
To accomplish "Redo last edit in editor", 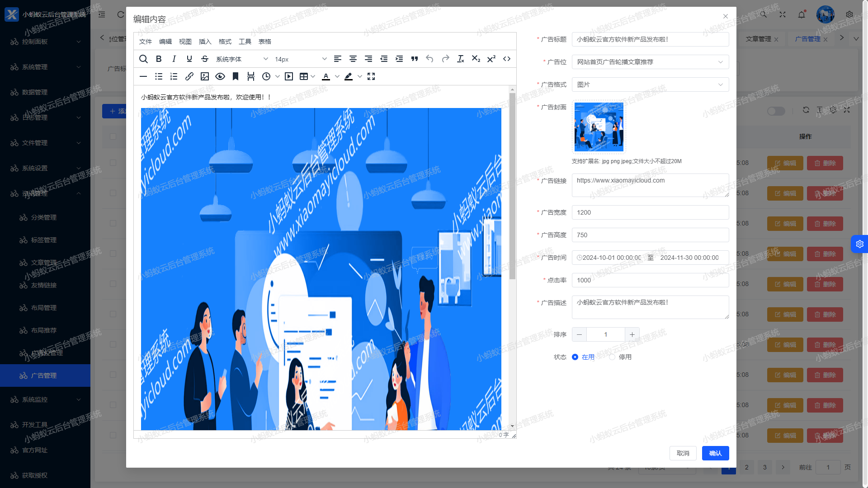I will click(x=445, y=59).
